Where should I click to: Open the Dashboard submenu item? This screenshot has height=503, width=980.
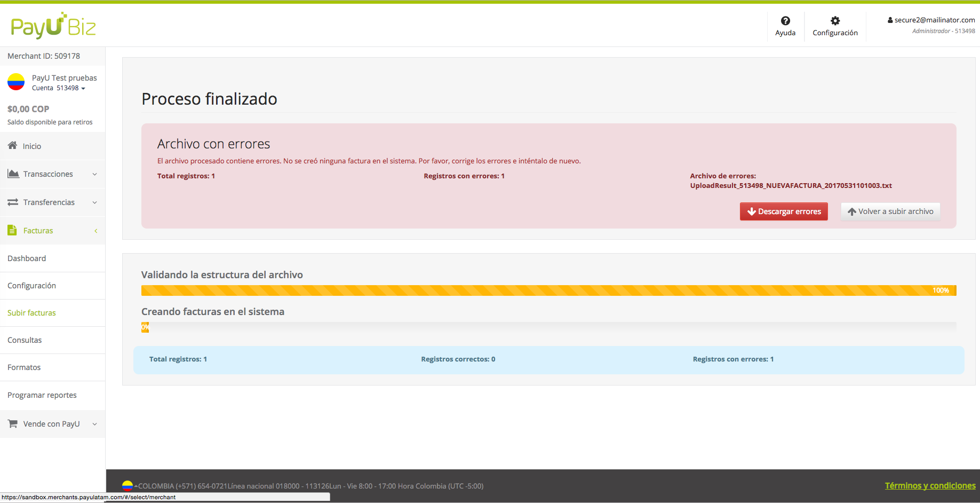coord(27,258)
